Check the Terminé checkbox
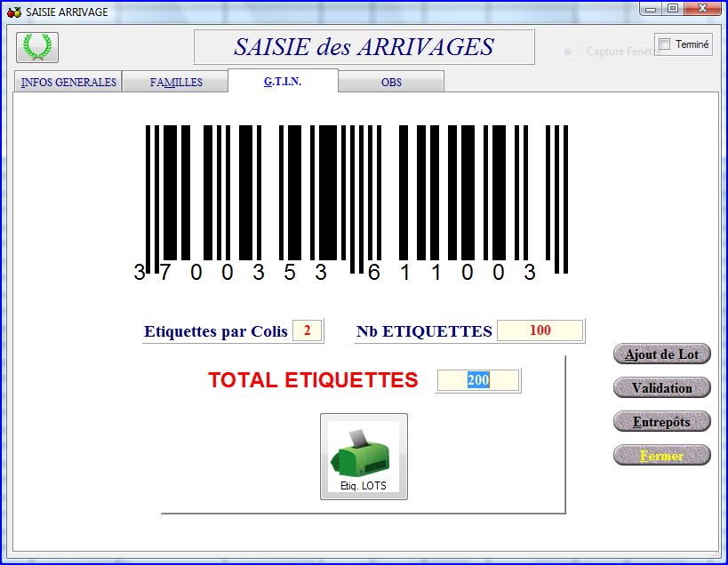Screen dimensions: 728x565 tap(664, 44)
